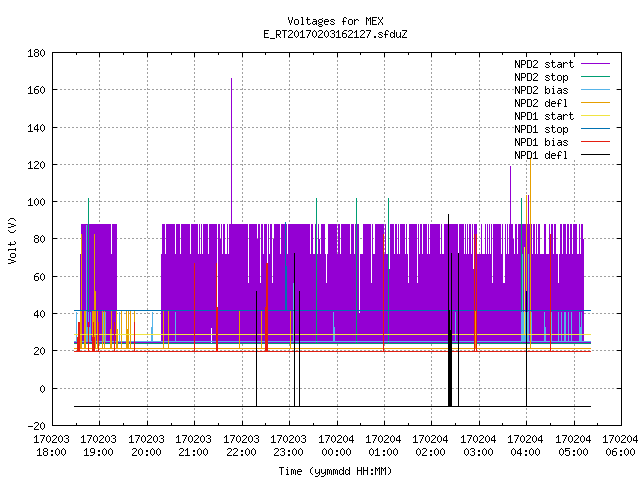Click the green NPD2 stop legend line
The height and width of the screenshot is (480, 640).
596,76
